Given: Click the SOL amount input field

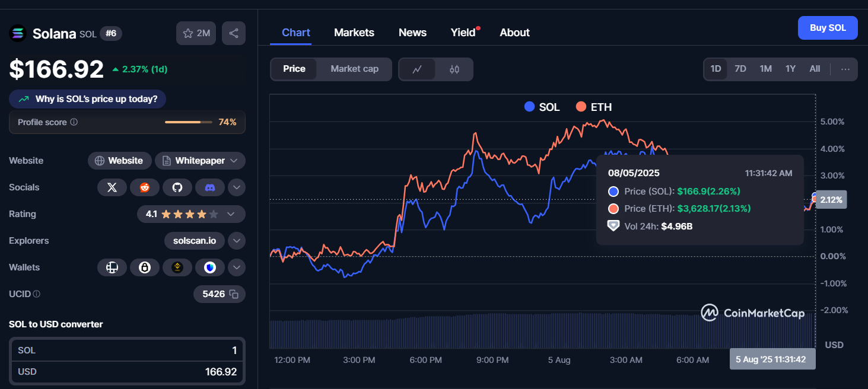Looking at the screenshot, I should [127, 350].
